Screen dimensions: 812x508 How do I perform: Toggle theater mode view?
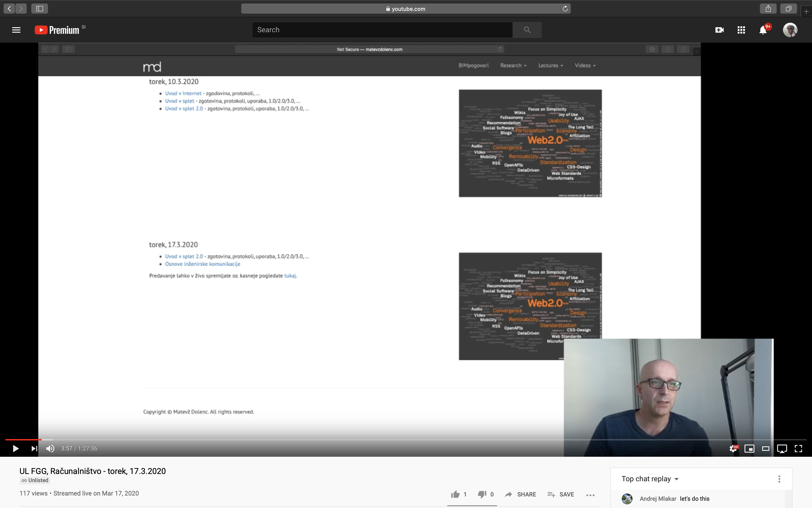click(x=766, y=449)
